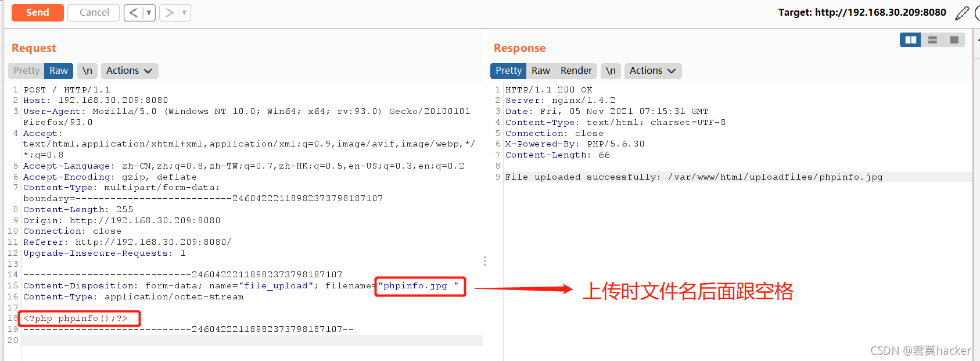Viewport: 980px width, 361px height.
Task: Click the HTTP/1.1 200 OK status line
Action: [x=549, y=90]
